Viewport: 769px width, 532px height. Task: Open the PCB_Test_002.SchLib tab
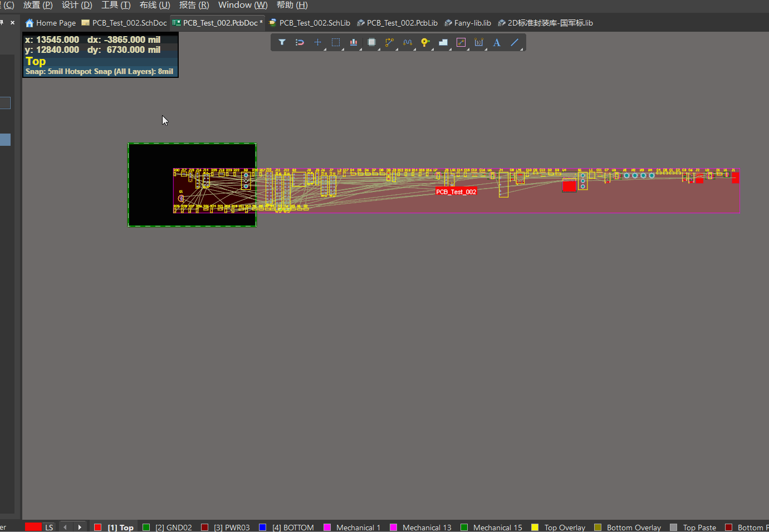tap(310, 23)
